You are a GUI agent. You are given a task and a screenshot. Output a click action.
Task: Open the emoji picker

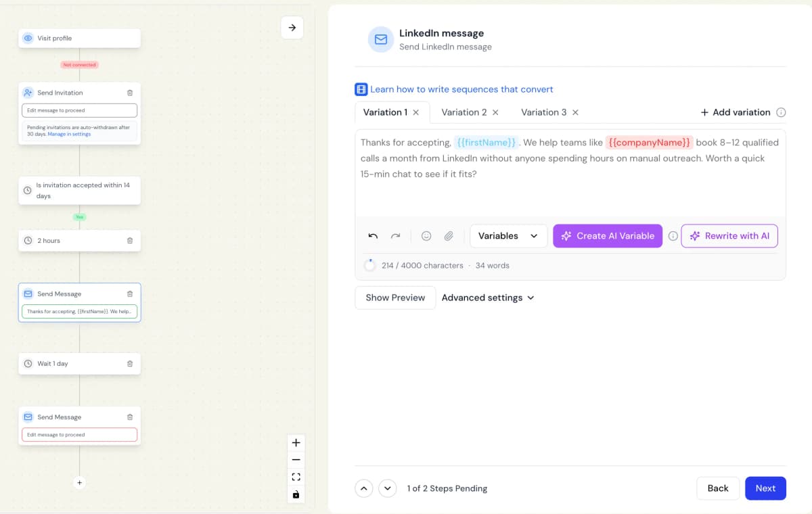coord(426,236)
